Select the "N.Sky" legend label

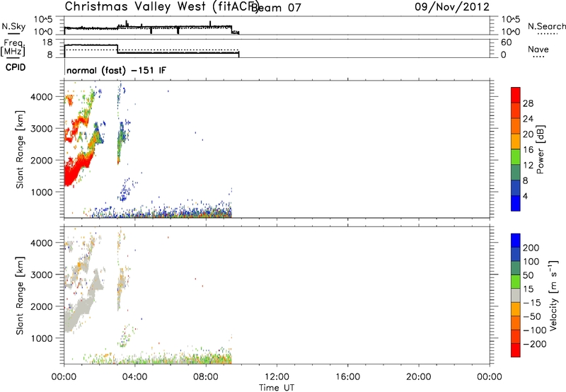[13, 26]
